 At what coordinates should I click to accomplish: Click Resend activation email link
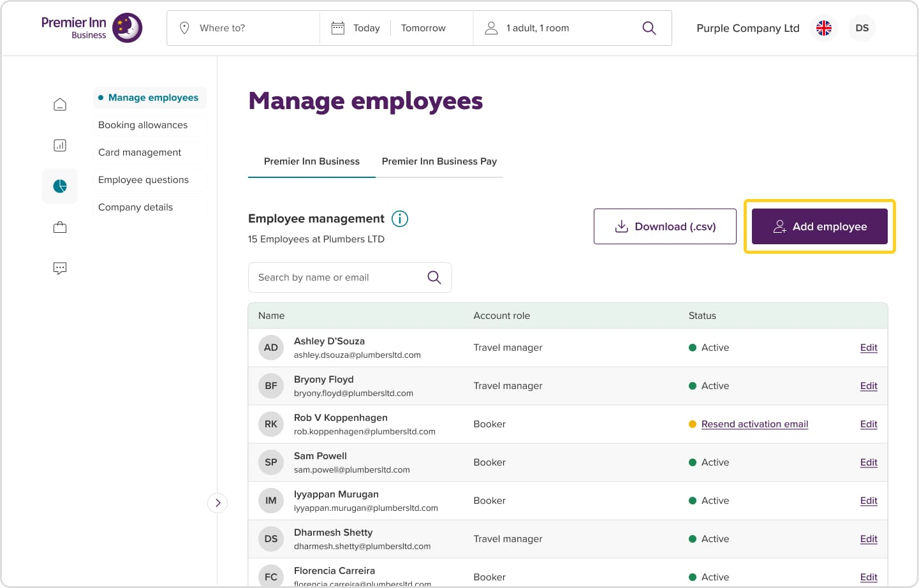click(x=754, y=424)
